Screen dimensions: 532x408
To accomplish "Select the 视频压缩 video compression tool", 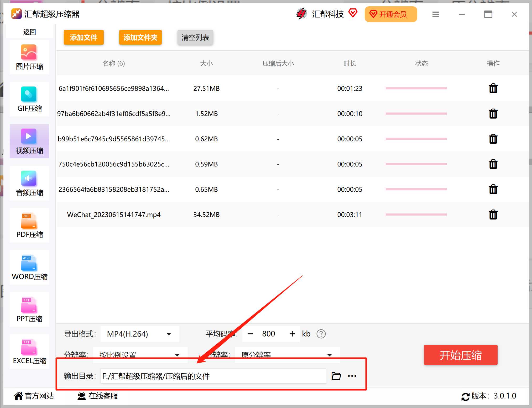I will point(29,141).
